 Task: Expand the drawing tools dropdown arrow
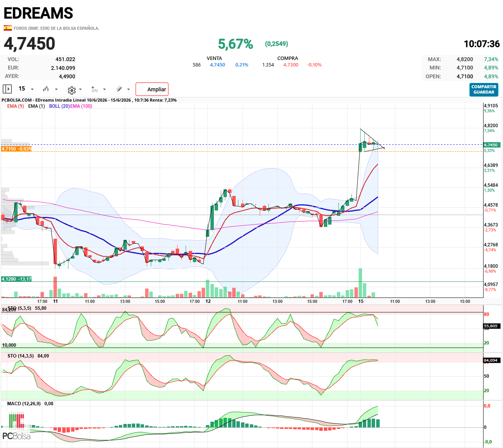[128, 89]
